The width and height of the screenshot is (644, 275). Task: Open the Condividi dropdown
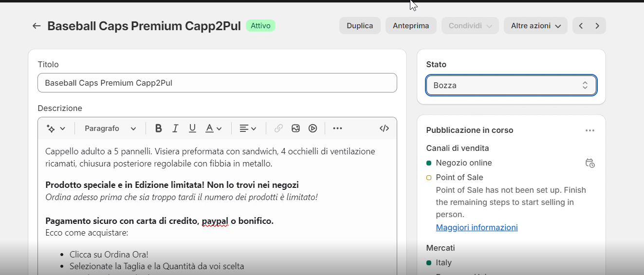(x=470, y=26)
